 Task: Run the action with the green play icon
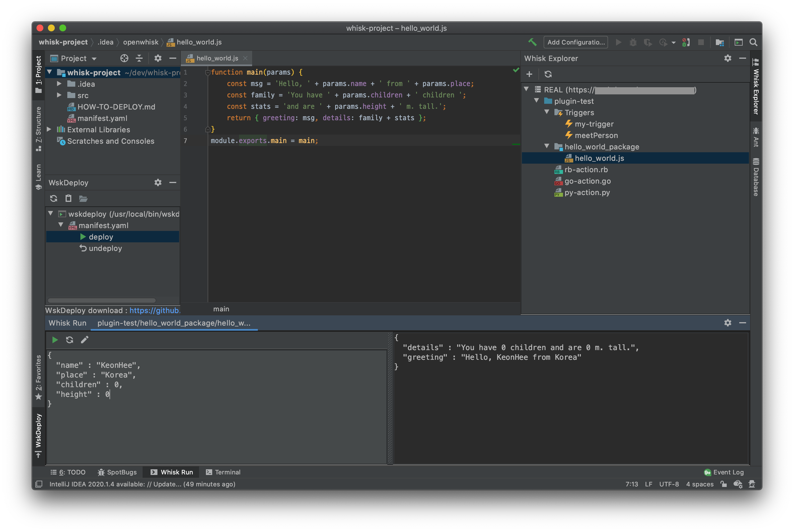(x=55, y=340)
